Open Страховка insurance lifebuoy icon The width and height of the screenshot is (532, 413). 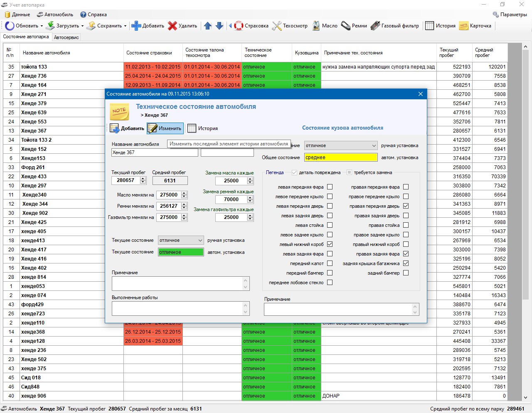[x=239, y=26]
